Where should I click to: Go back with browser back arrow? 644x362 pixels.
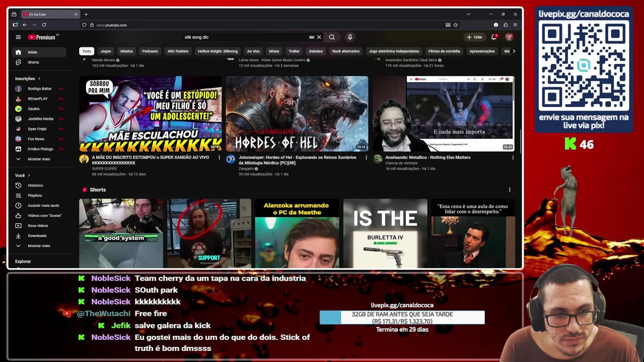(x=25, y=25)
